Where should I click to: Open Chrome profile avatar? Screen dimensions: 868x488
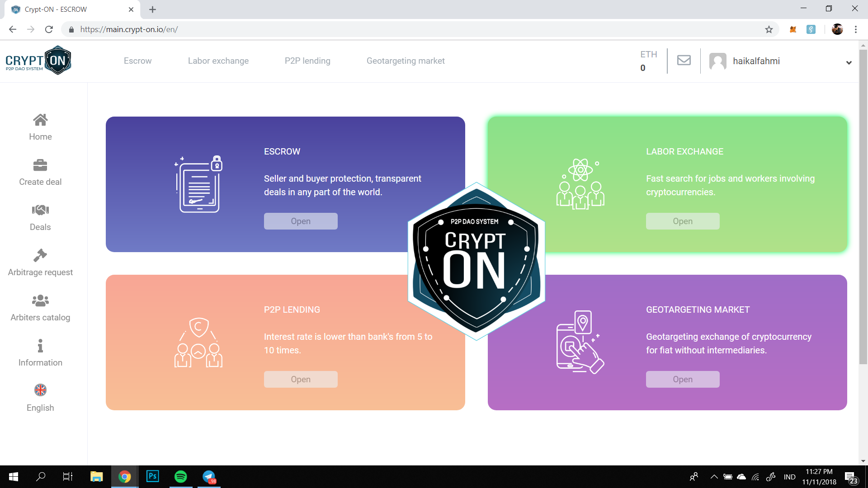(x=837, y=29)
